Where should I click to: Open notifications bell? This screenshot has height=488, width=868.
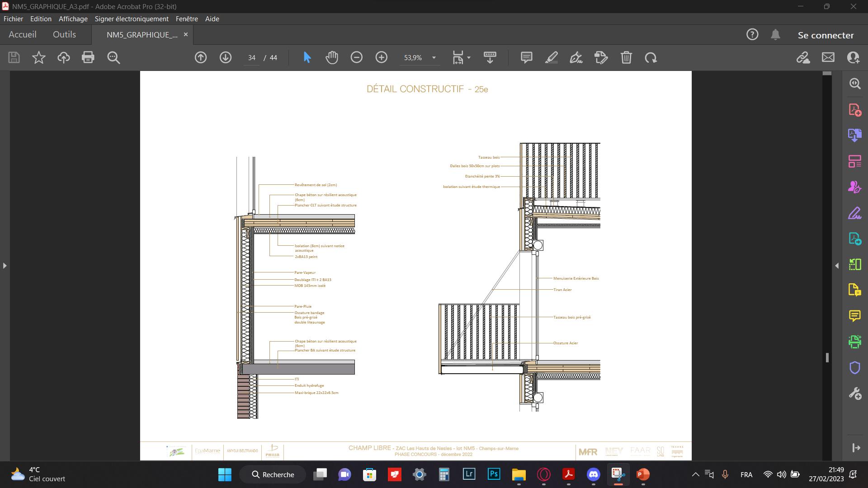[776, 34]
